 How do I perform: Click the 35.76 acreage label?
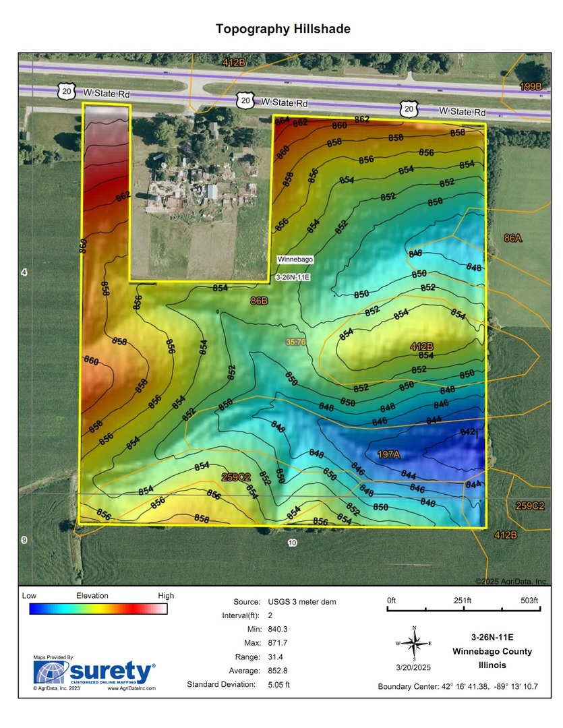(295, 342)
